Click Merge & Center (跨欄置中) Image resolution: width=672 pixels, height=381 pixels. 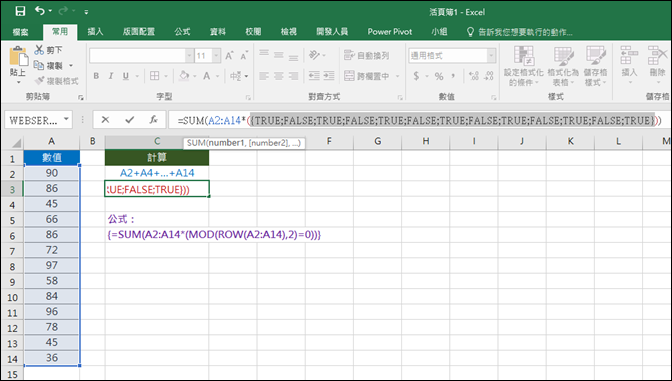[x=366, y=76]
